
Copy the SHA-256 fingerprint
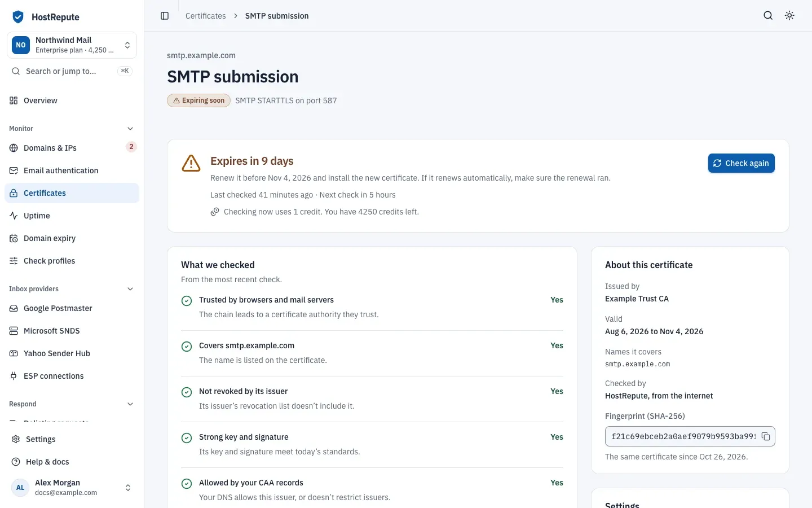point(766,436)
